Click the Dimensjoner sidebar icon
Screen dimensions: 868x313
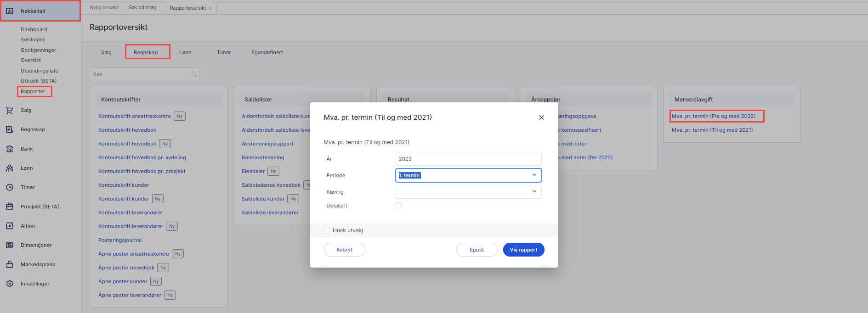(x=9, y=245)
